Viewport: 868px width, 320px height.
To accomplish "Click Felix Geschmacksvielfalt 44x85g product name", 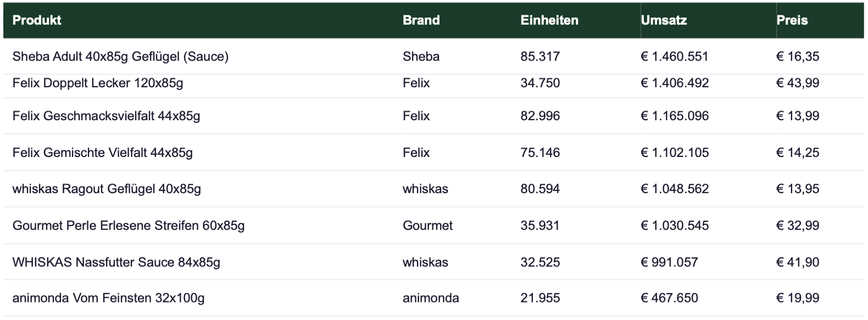I will [x=106, y=116].
